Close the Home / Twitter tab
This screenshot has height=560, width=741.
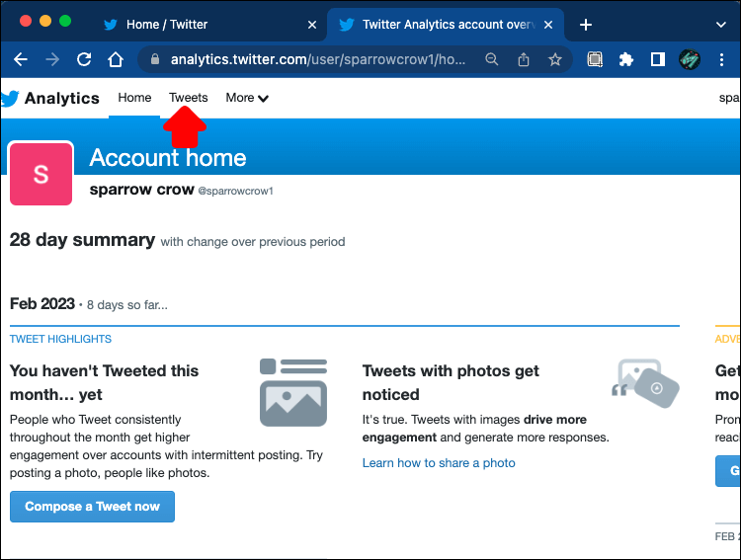pyautogui.click(x=312, y=25)
